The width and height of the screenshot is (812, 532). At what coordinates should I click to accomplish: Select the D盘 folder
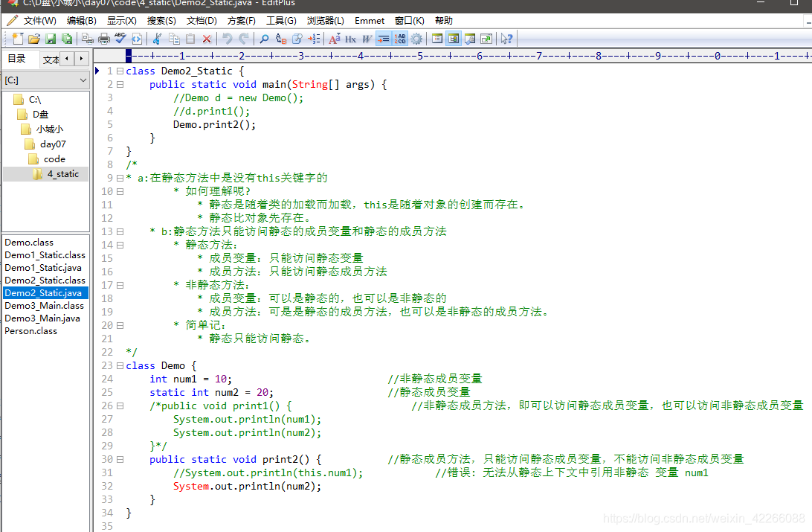click(40, 115)
